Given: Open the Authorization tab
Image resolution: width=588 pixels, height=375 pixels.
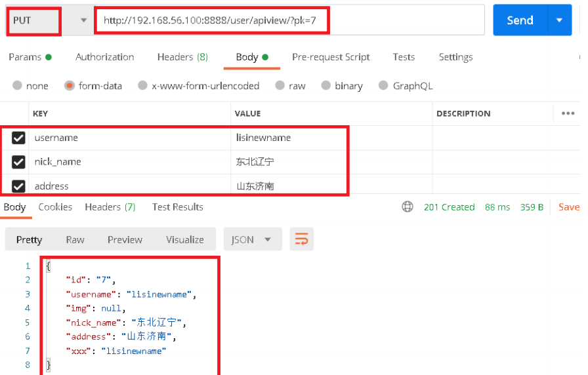Looking at the screenshot, I should pos(104,57).
